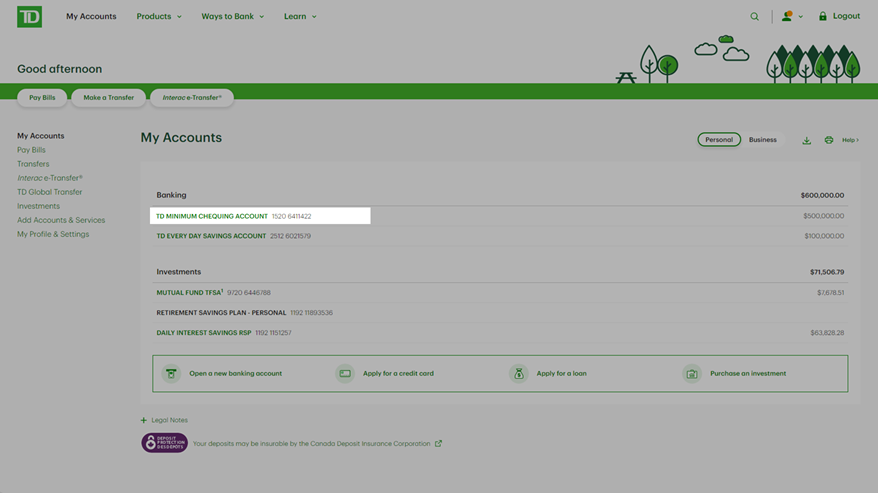Image resolution: width=878 pixels, height=493 pixels.
Task: Open TD Minimum Chequing Account
Action: point(212,216)
